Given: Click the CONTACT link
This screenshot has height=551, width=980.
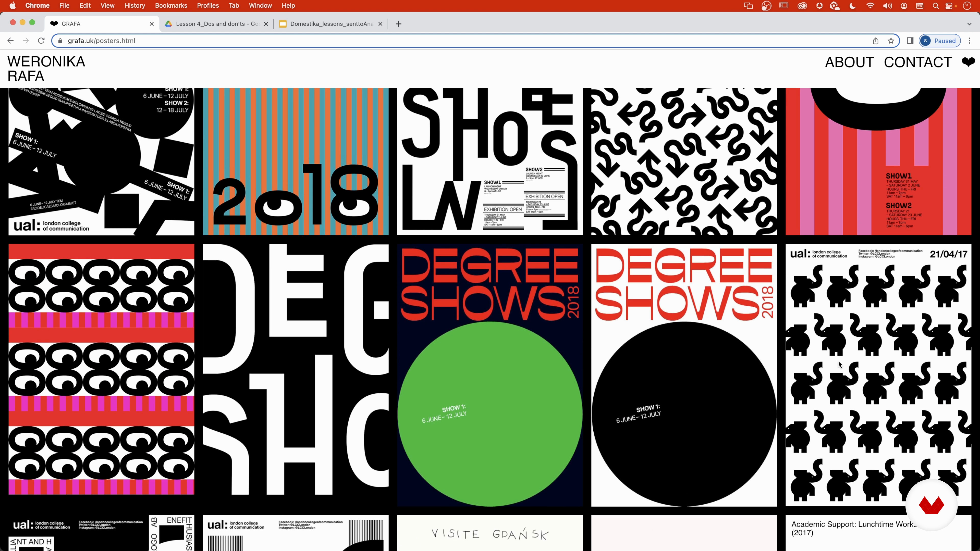Looking at the screenshot, I should (x=918, y=62).
